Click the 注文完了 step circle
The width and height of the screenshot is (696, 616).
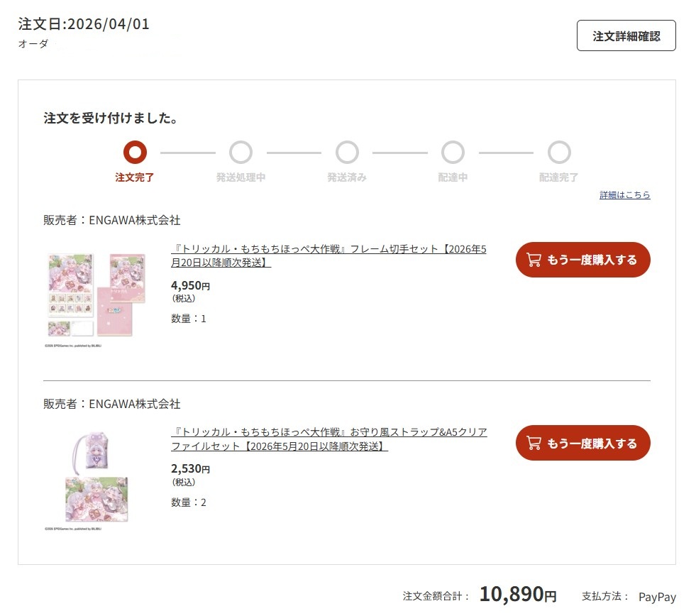point(135,152)
